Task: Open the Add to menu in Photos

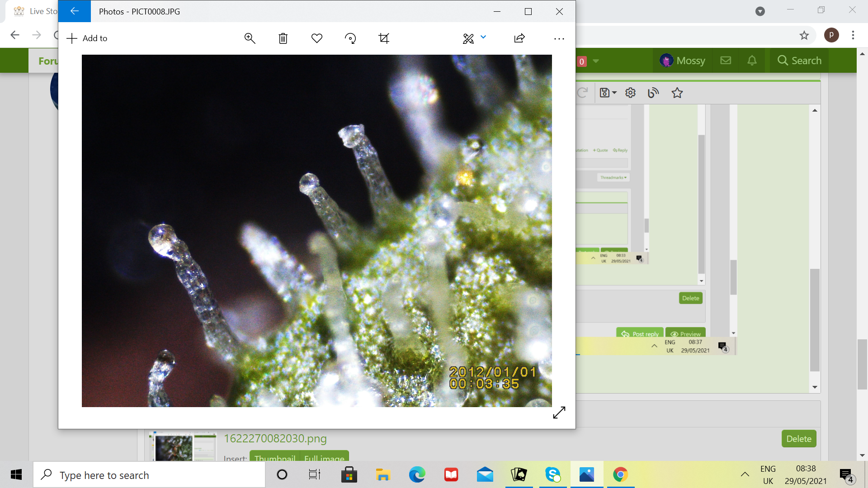Action: coord(87,38)
